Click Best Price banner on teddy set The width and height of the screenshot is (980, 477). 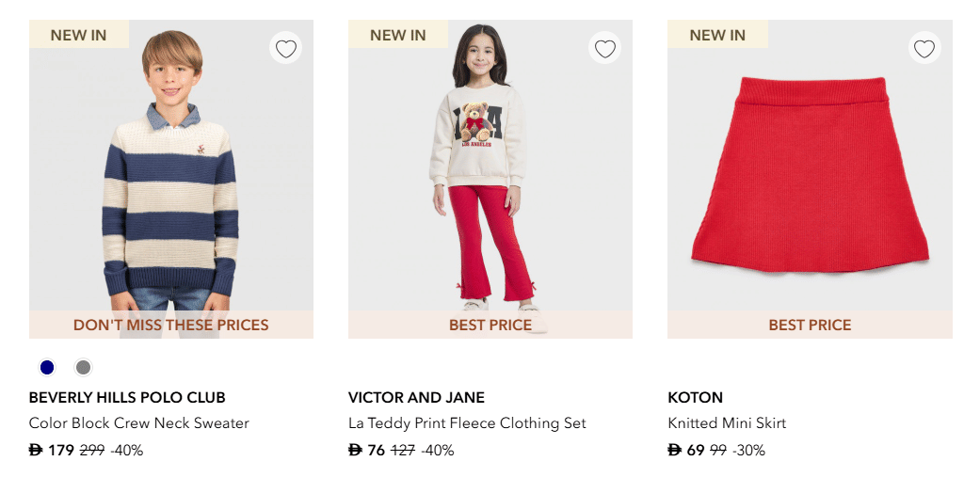click(490, 325)
